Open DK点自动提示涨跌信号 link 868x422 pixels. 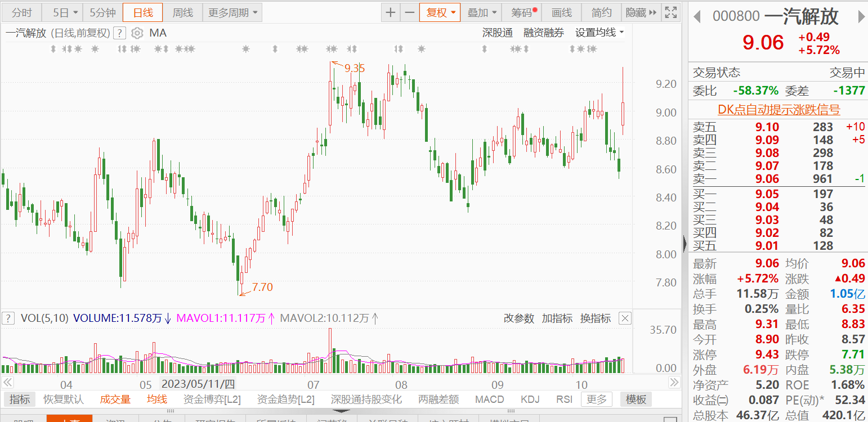point(778,110)
